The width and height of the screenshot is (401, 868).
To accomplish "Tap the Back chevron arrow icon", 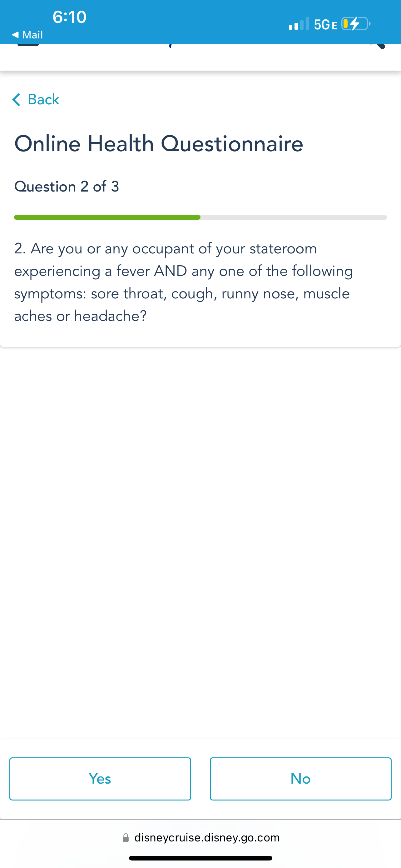I will (16, 100).
